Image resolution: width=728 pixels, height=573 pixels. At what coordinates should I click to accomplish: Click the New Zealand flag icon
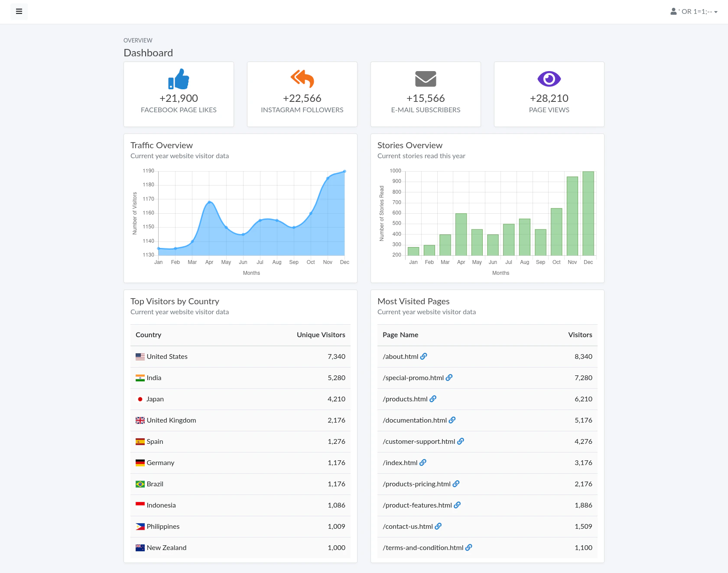[x=140, y=548]
